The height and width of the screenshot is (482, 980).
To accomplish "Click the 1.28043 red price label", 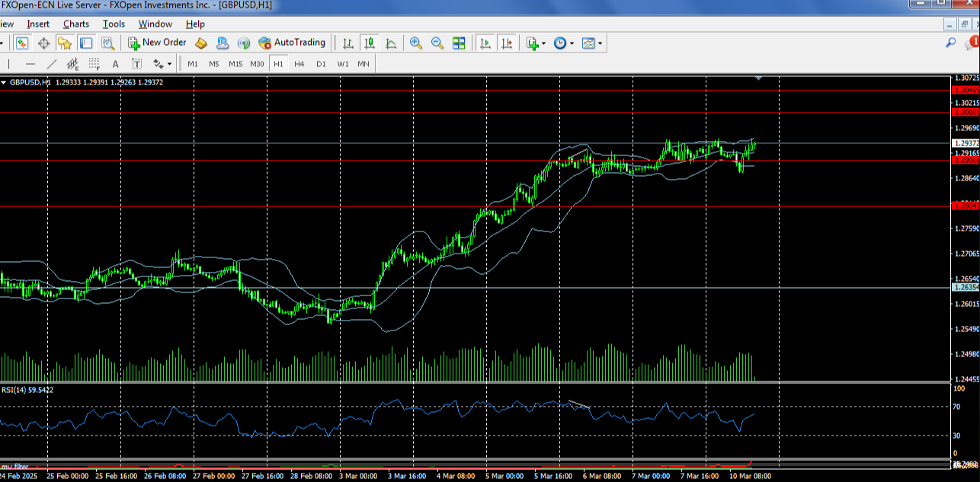I will (966, 205).
